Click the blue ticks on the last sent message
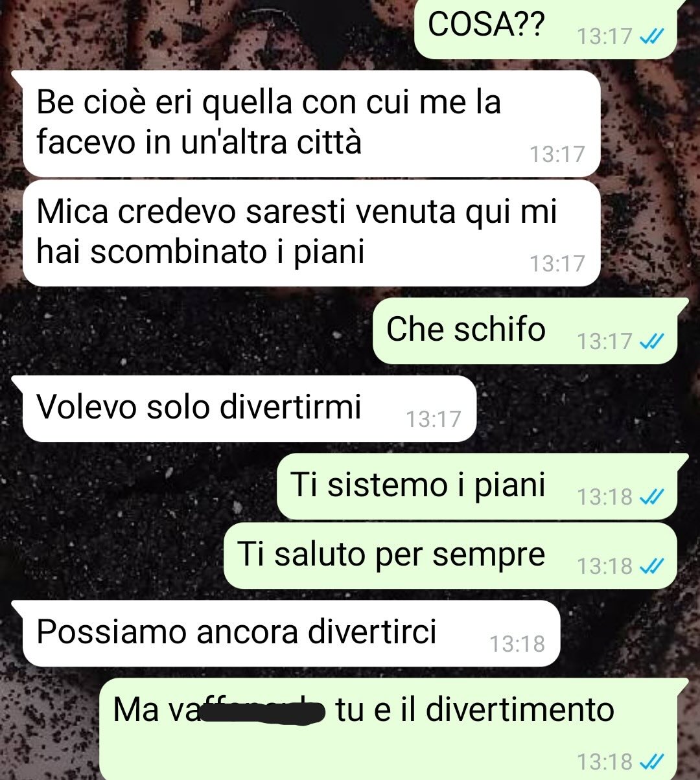Screen dimensions: 700x780 pos(651,761)
